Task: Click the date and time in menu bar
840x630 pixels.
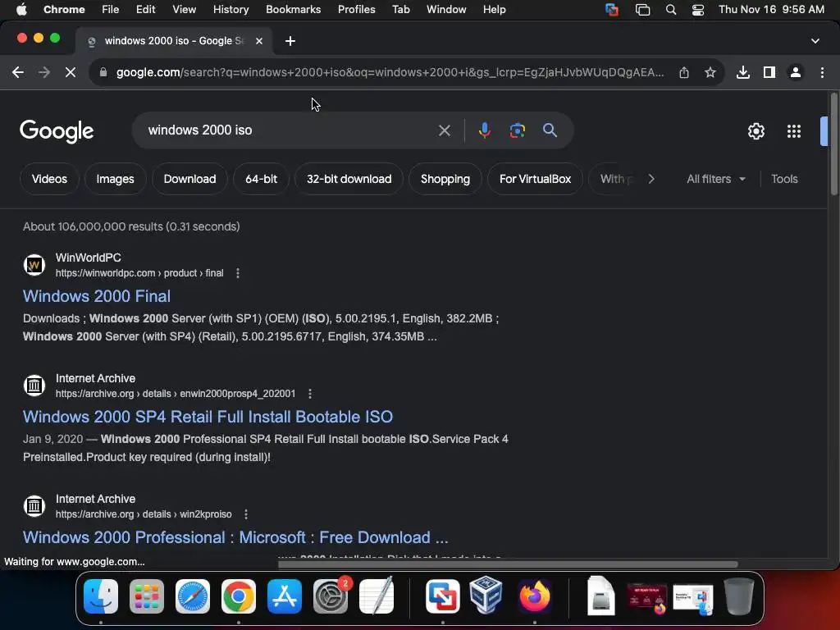Action: coord(771,10)
